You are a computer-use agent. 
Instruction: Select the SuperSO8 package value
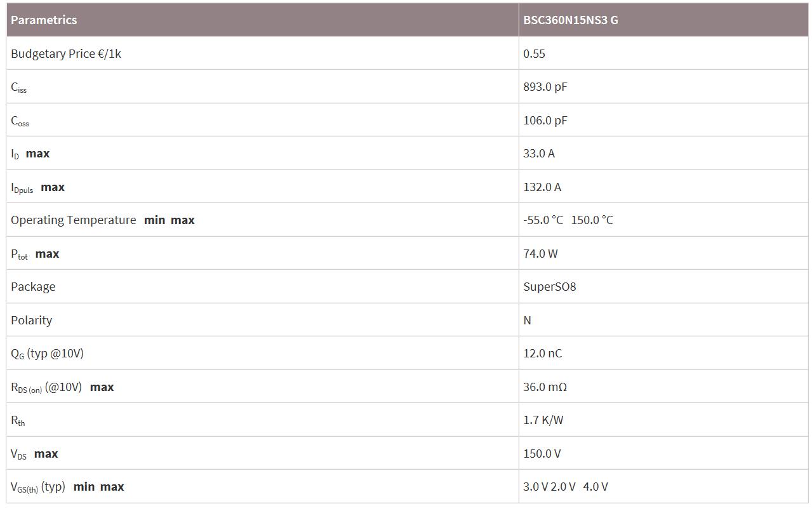click(x=549, y=287)
